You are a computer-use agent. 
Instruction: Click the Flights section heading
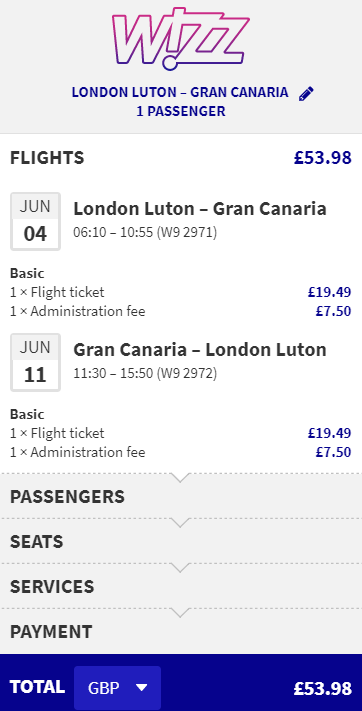pyautogui.click(x=47, y=158)
